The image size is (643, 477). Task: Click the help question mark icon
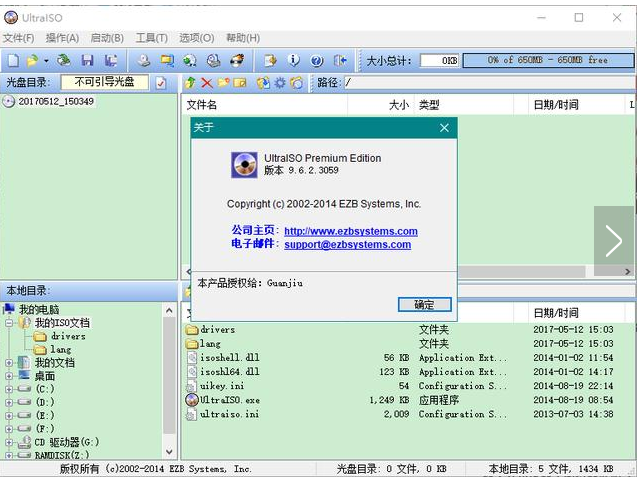pos(317,61)
